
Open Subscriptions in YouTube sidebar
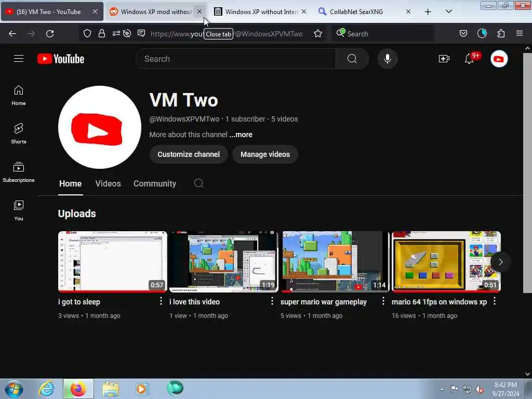pyautogui.click(x=19, y=172)
